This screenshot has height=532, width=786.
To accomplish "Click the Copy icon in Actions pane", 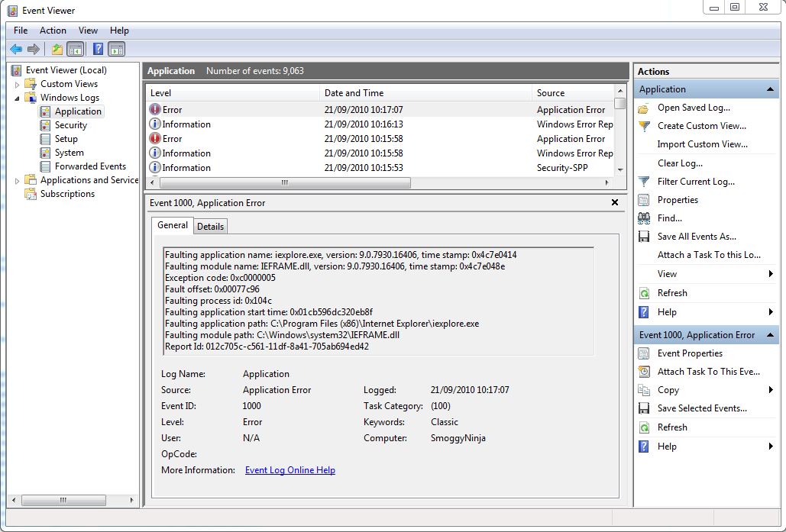I will [644, 390].
